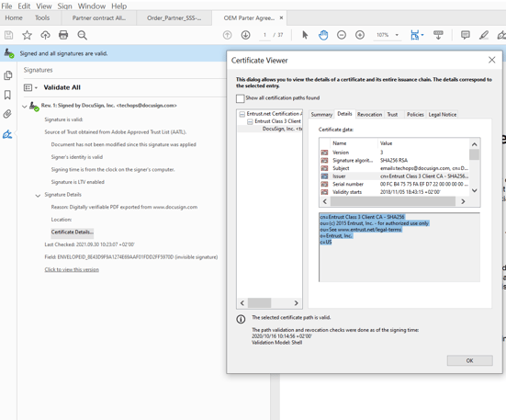The image size is (506, 420).
Task: Add a comment with the sticky note icon
Action: coord(465,35)
